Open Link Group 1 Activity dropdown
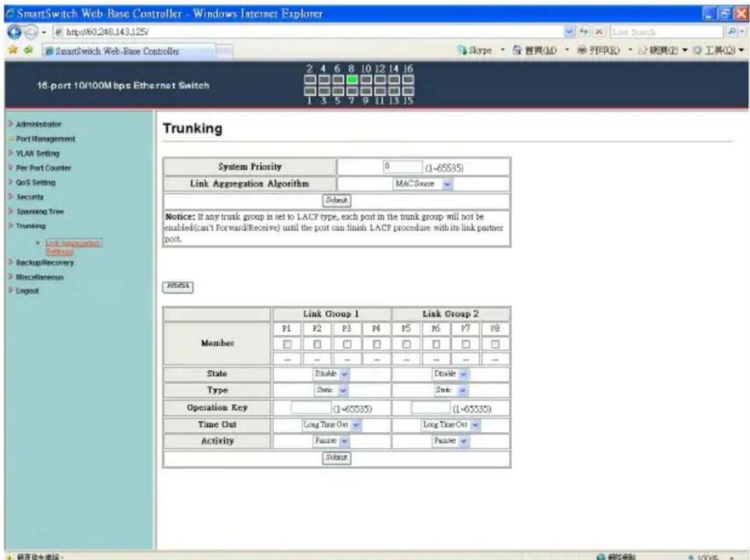Image resolution: width=750 pixels, height=560 pixels. [331, 441]
